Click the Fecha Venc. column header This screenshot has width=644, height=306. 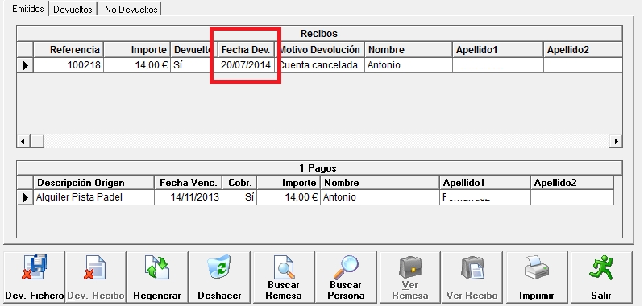click(x=188, y=183)
